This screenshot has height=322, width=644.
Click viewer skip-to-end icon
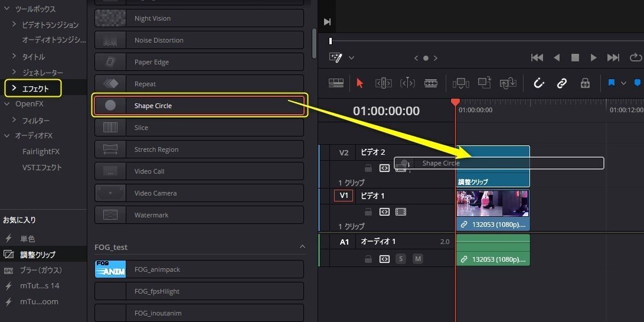[x=328, y=22]
